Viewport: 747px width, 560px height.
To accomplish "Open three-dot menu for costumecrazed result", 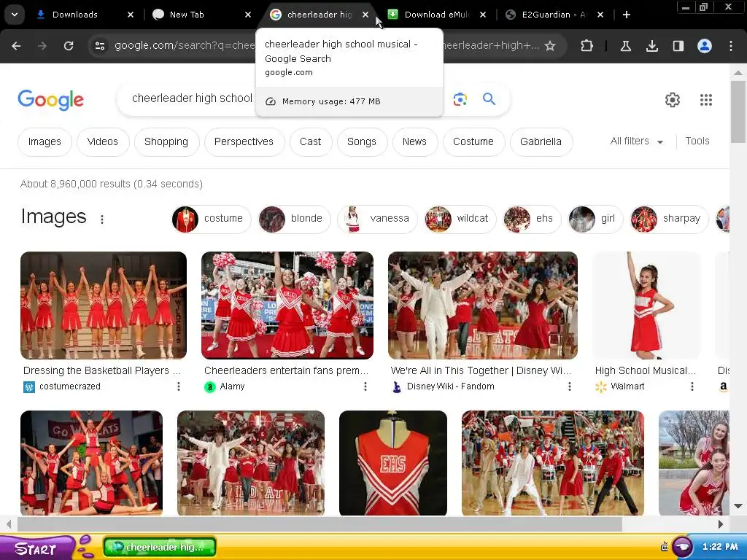I will click(x=179, y=386).
